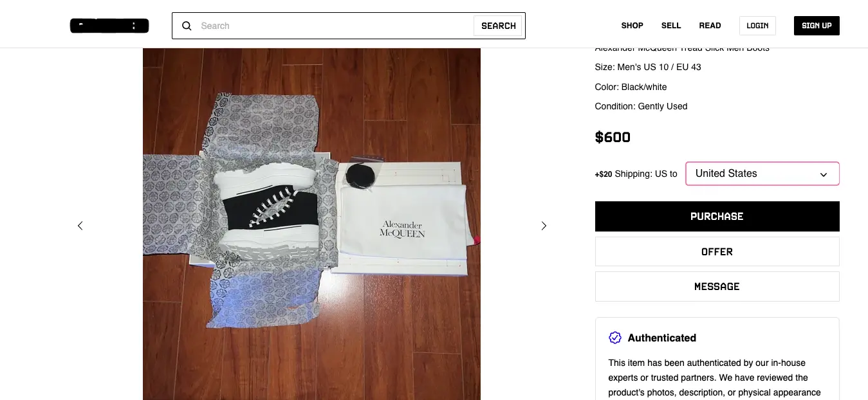
Task: Click the magnifying glass search icon
Action: [x=187, y=26]
